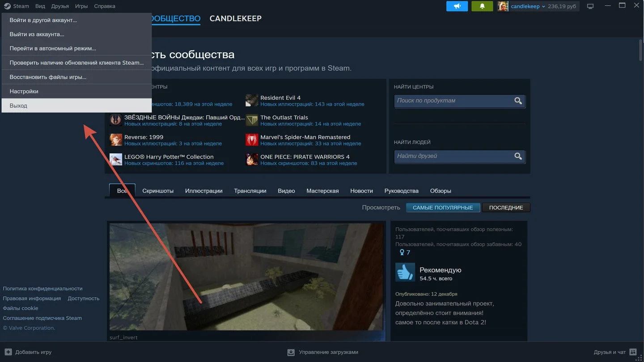Choose Выйти из аккаунта
This screenshot has height=362, width=644.
tap(76, 34)
